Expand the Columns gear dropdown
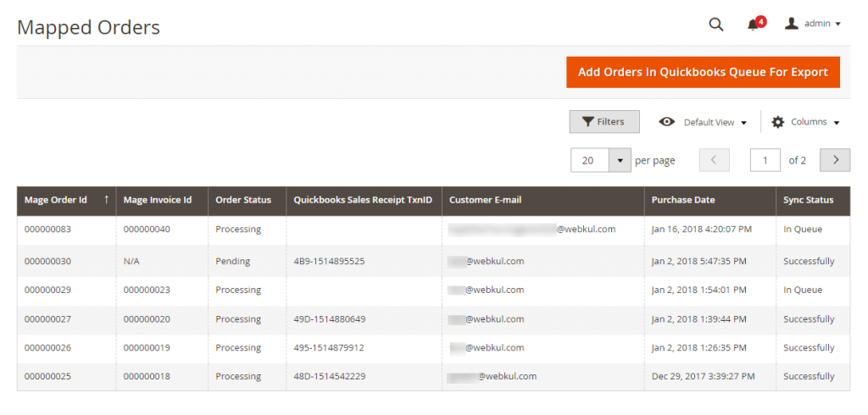 point(805,122)
